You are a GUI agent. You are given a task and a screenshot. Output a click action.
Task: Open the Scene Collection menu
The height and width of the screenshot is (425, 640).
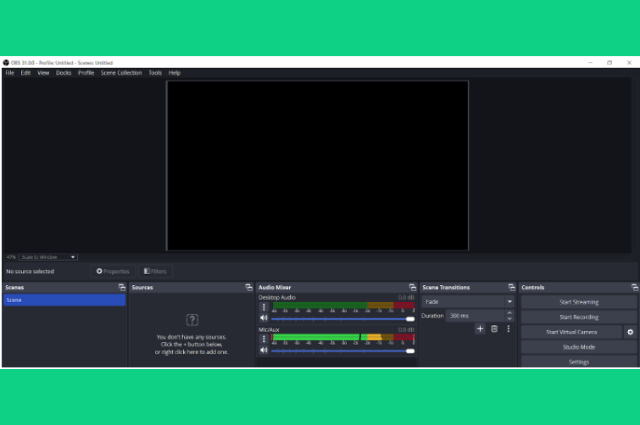coord(121,73)
